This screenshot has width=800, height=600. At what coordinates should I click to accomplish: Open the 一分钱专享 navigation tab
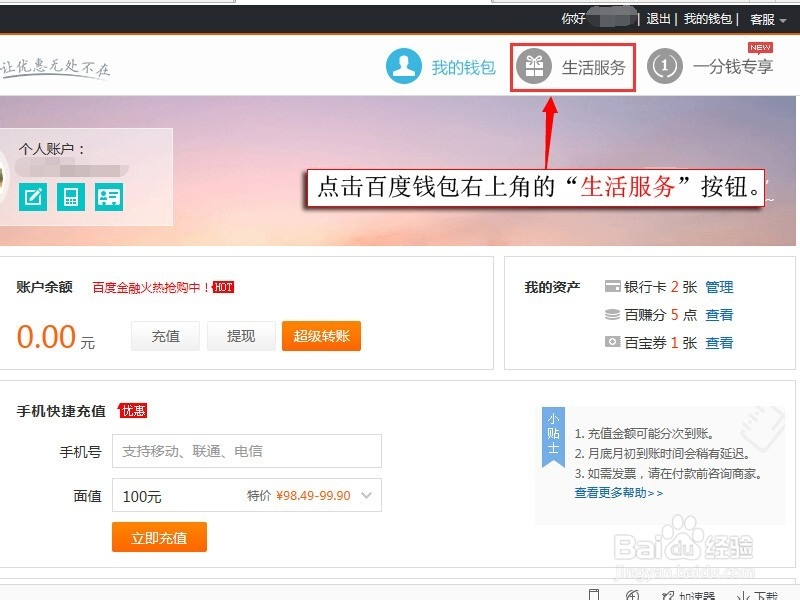click(x=710, y=66)
